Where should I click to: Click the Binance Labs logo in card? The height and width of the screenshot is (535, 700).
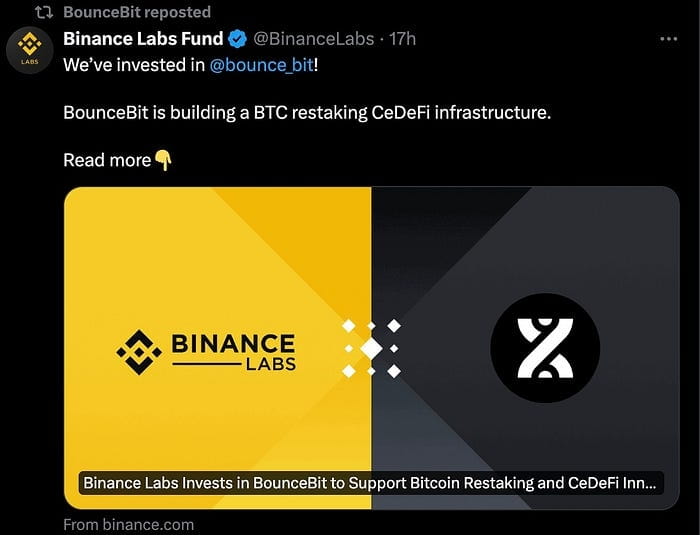(207, 351)
